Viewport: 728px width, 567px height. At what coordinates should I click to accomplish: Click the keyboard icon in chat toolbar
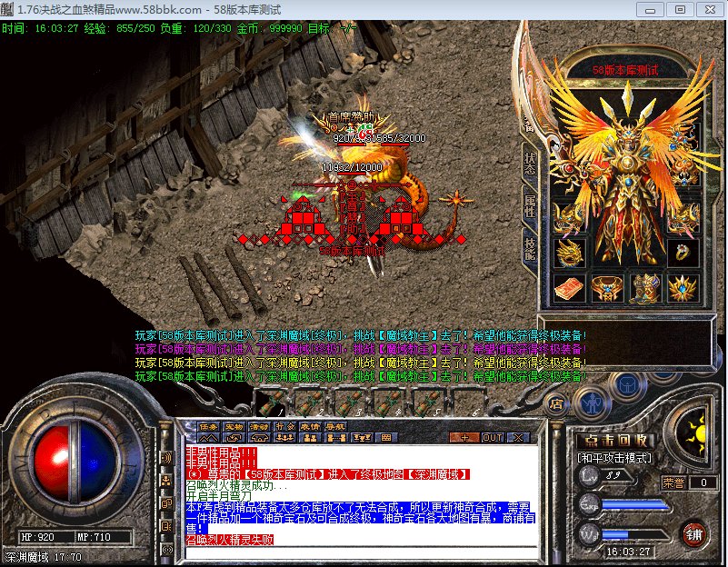(x=386, y=438)
